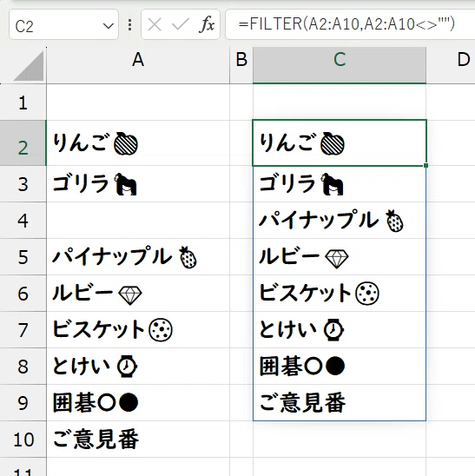Click cell A10 containing ご意見番

pyautogui.click(x=138, y=439)
